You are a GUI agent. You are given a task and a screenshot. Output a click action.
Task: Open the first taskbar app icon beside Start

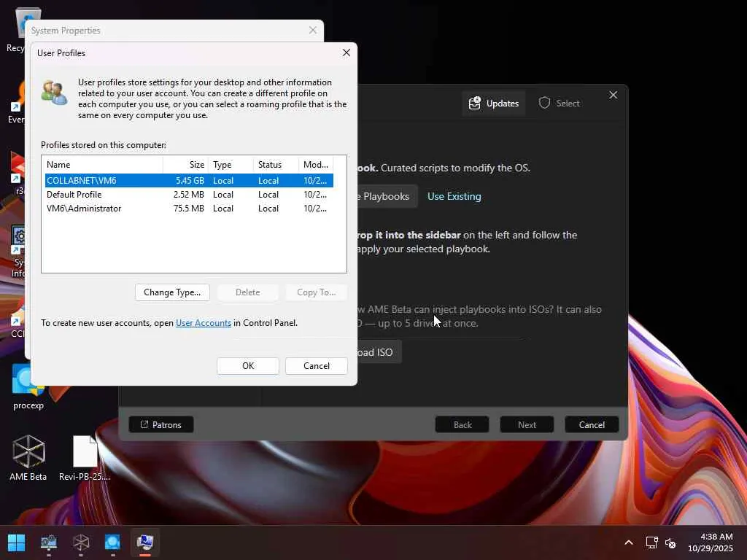[49, 542]
